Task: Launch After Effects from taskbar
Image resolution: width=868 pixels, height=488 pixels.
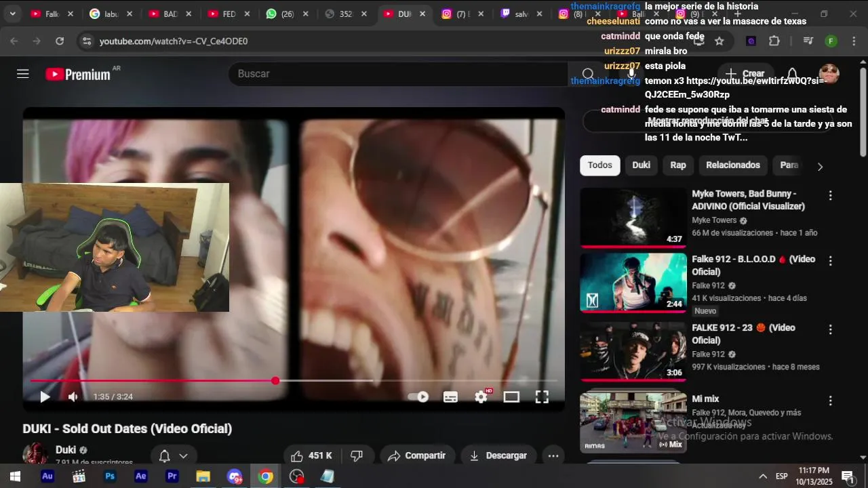Action: pos(141,476)
